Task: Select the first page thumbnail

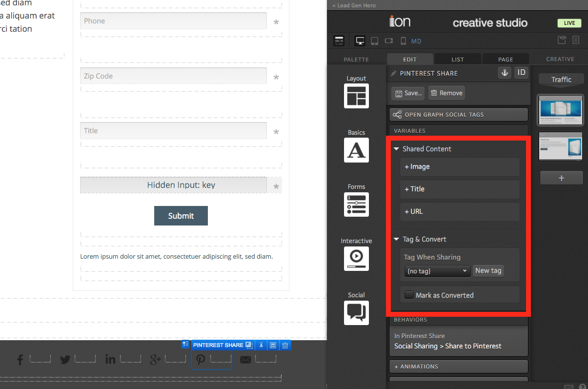Action: (x=561, y=110)
